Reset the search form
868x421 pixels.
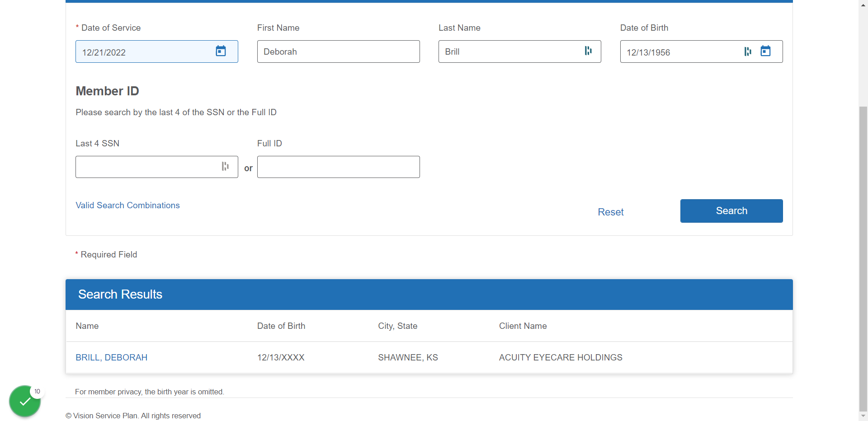click(x=611, y=212)
